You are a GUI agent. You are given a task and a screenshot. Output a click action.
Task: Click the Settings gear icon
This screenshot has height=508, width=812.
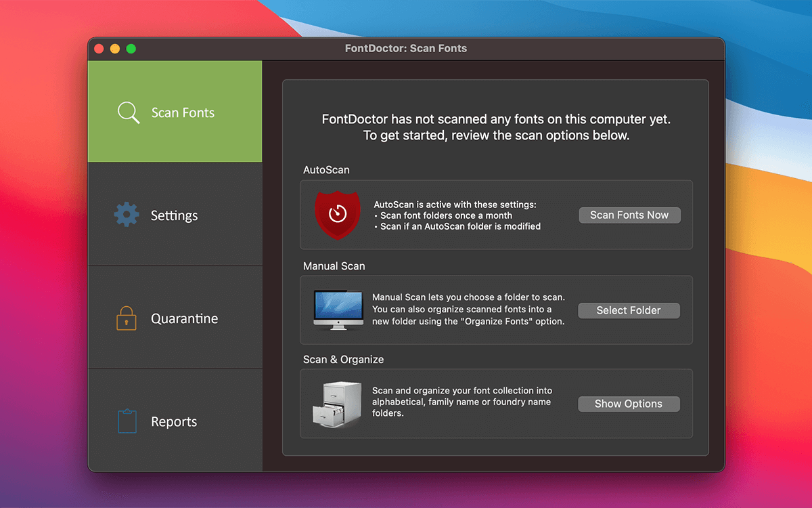click(x=127, y=214)
